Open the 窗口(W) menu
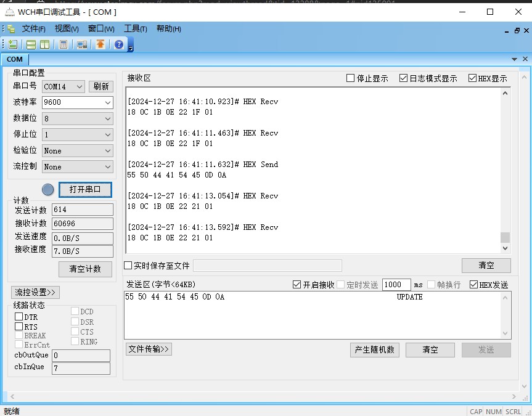 101,29
